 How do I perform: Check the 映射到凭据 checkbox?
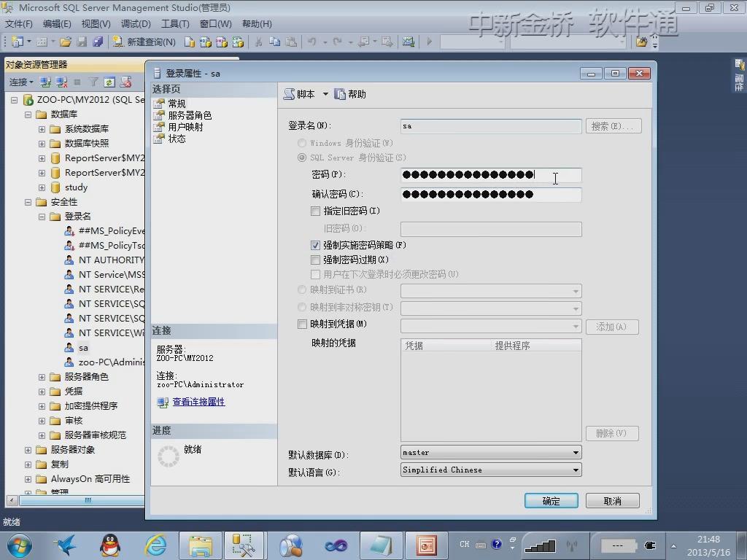click(302, 324)
